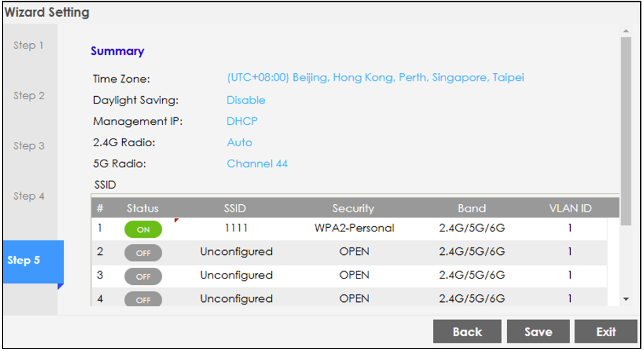Enable the OFF switch in row 4
The image size is (644, 351).
[143, 299]
